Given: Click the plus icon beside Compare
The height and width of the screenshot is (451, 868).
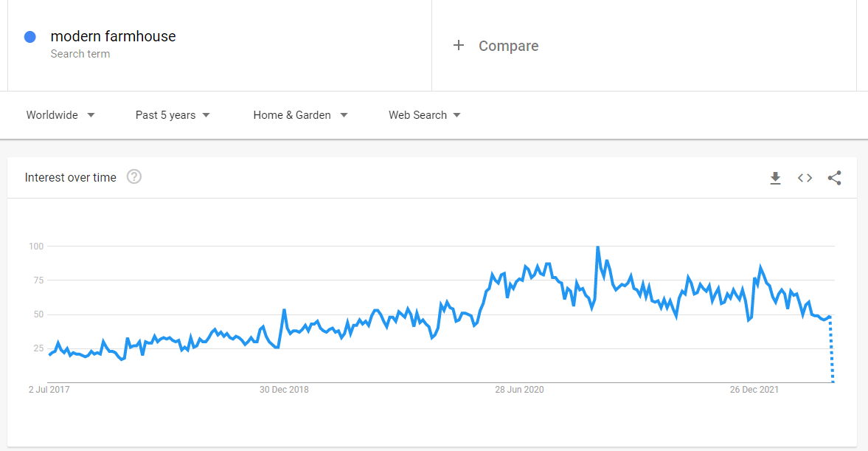Looking at the screenshot, I should pos(459,46).
